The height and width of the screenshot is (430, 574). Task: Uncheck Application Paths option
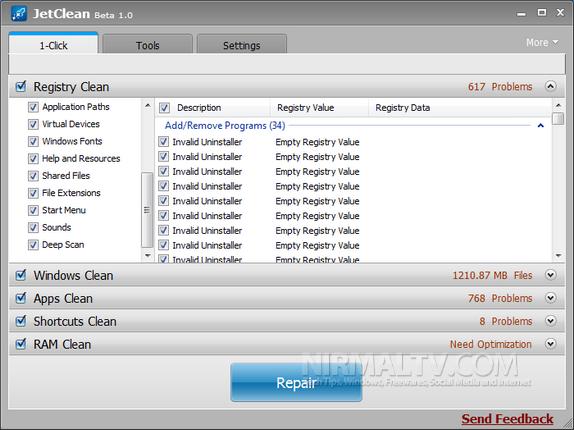click(33, 107)
